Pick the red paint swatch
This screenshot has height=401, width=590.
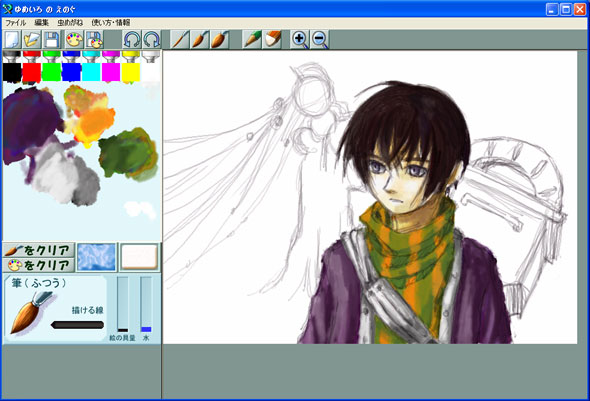(x=32, y=72)
